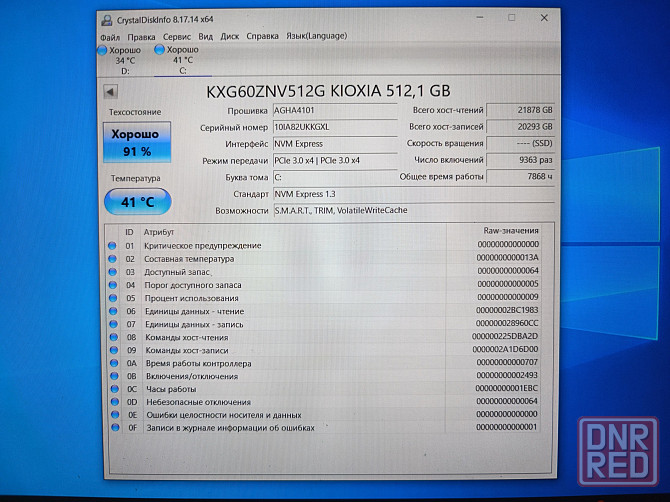Click status dot for Часы работы

coord(115,389)
